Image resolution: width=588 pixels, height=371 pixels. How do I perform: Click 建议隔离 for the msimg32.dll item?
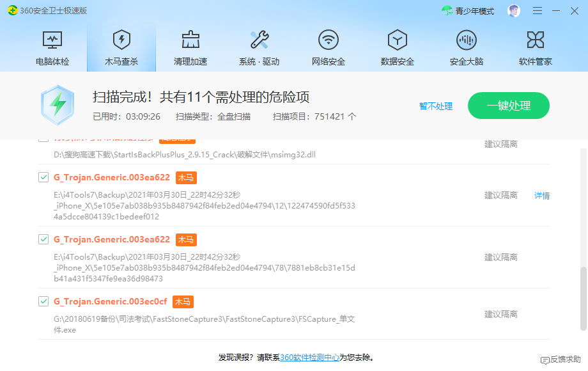pos(500,144)
